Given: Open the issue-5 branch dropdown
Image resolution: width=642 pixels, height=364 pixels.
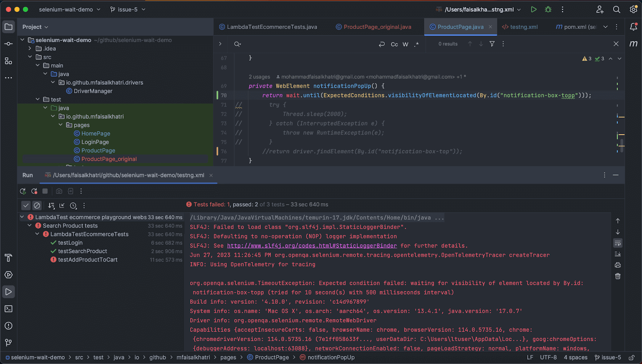Looking at the screenshot, I should [x=127, y=9].
